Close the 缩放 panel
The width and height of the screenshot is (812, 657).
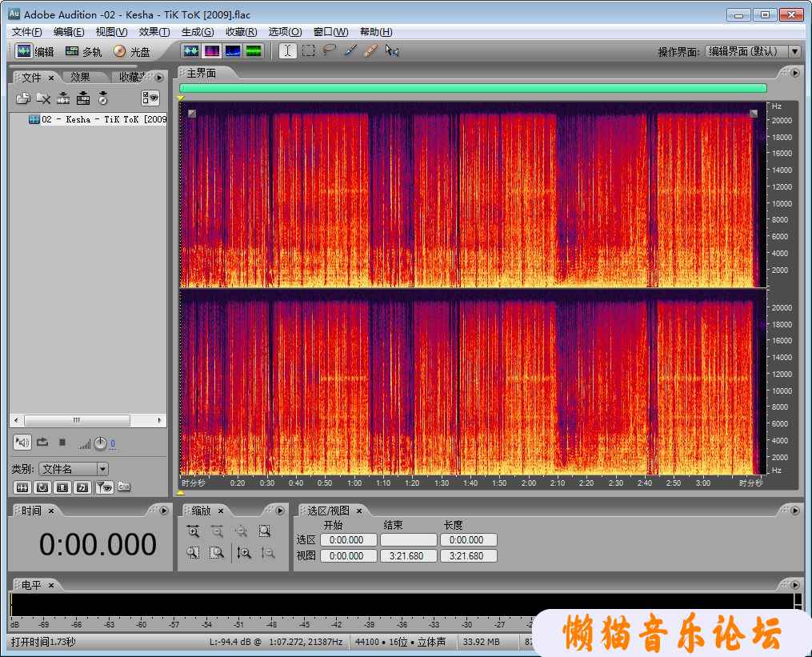(x=221, y=511)
